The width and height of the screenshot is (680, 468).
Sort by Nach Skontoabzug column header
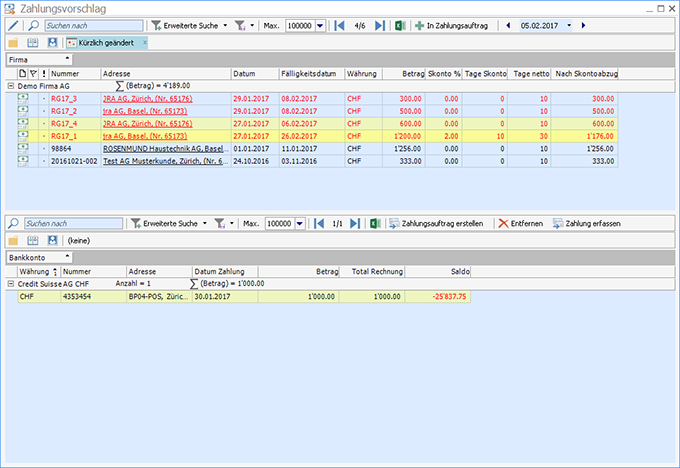[586, 74]
